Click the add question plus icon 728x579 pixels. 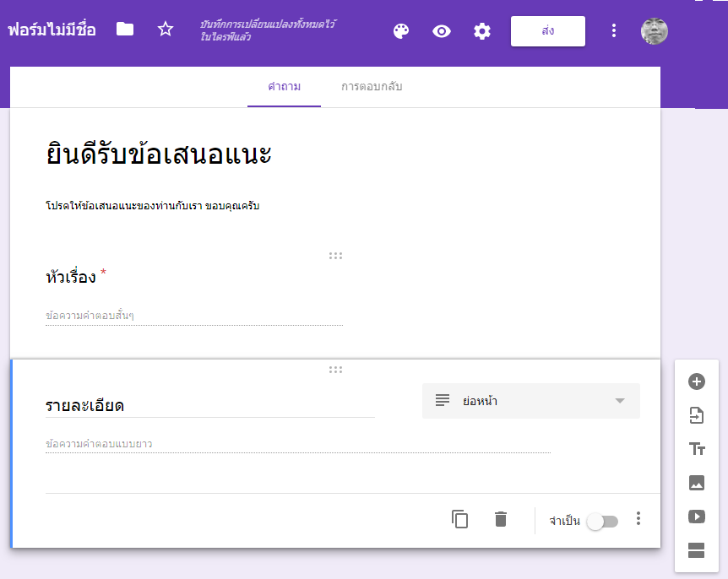click(x=697, y=381)
